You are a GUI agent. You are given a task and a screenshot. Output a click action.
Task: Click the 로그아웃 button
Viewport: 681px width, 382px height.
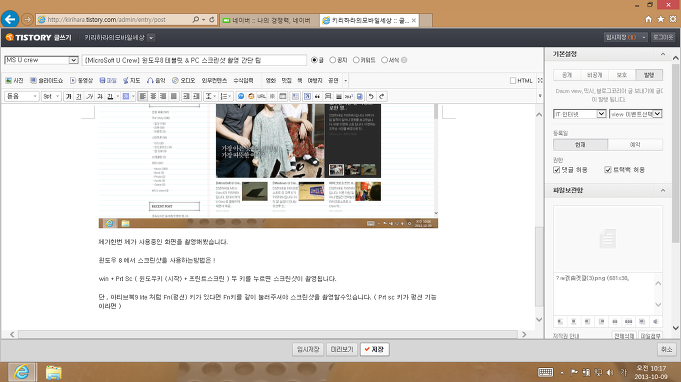(x=663, y=37)
